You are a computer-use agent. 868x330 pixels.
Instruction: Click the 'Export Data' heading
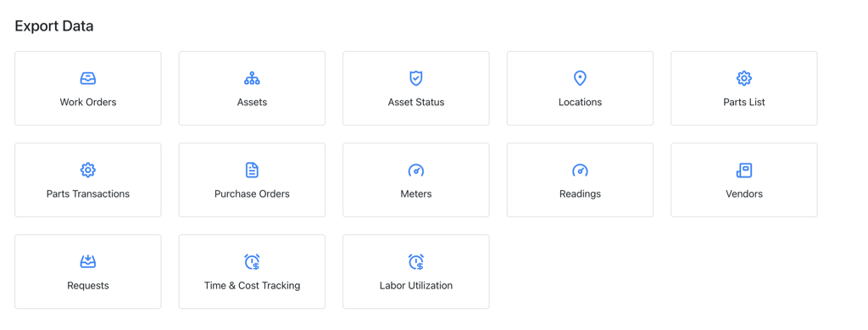(53, 26)
